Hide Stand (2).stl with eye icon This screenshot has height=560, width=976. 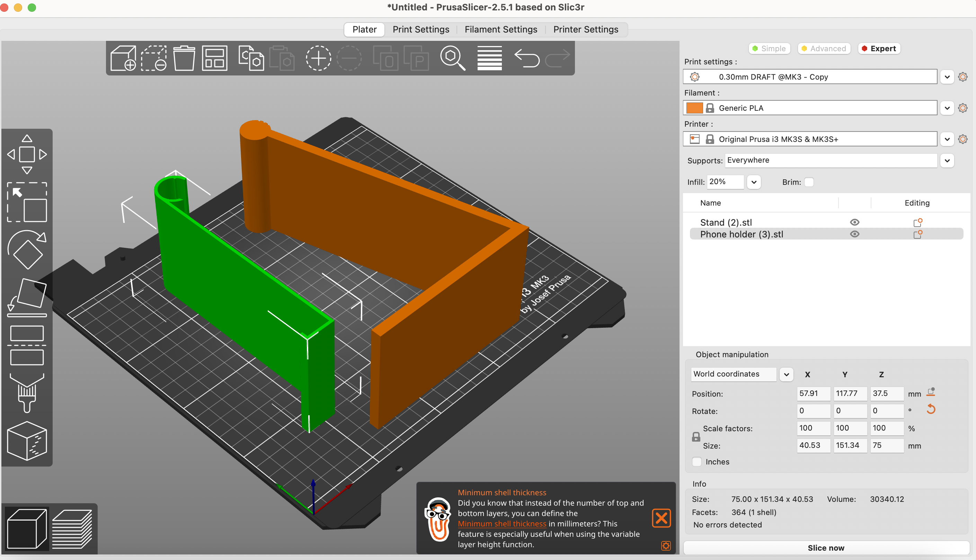(x=854, y=222)
